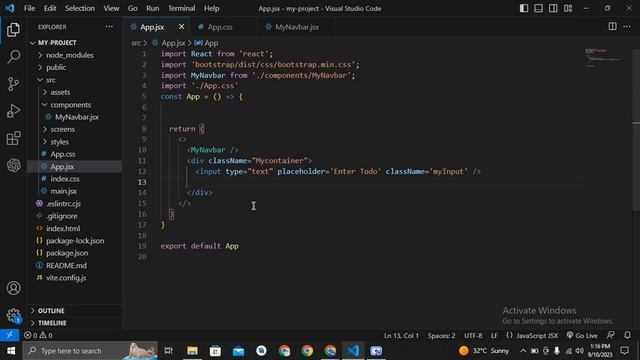Screen dimensions: 640x360
Task: Expand the TIMELINE section
Action: (75, 323)
